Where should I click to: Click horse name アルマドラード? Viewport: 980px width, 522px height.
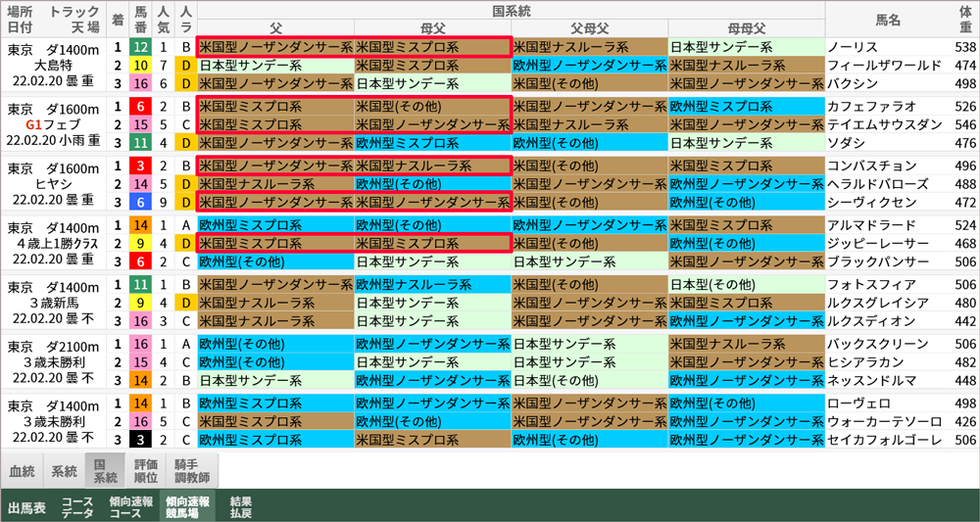click(870, 225)
